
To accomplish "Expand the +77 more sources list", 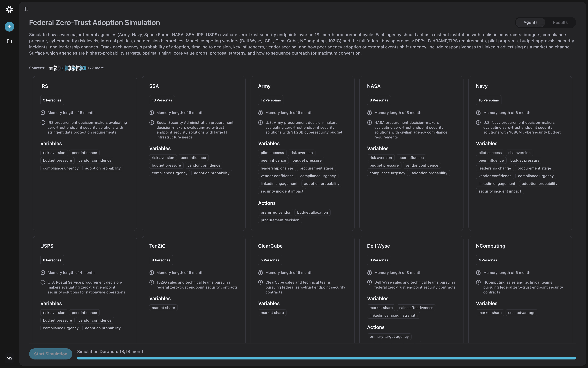I will [x=96, y=68].
